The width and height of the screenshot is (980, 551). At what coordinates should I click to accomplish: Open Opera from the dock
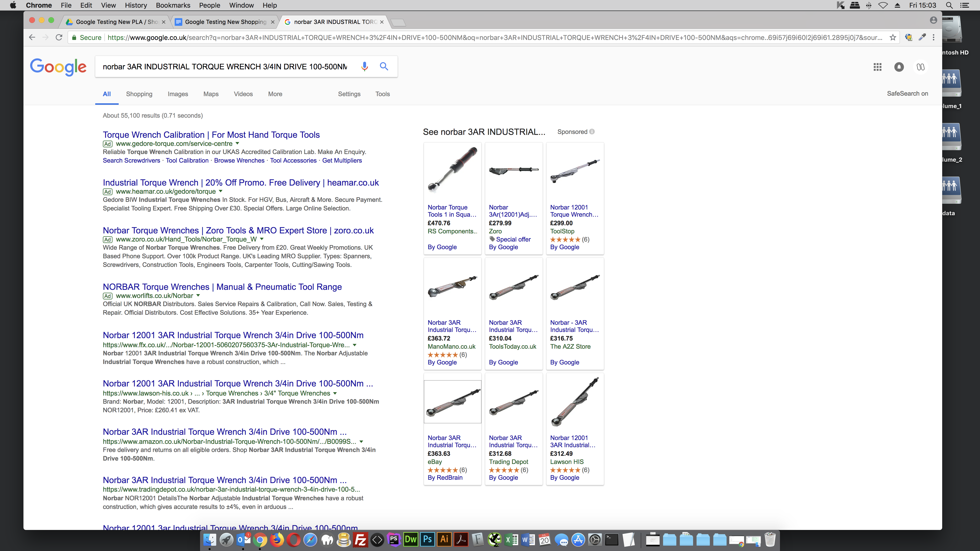[x=293, y=540]
